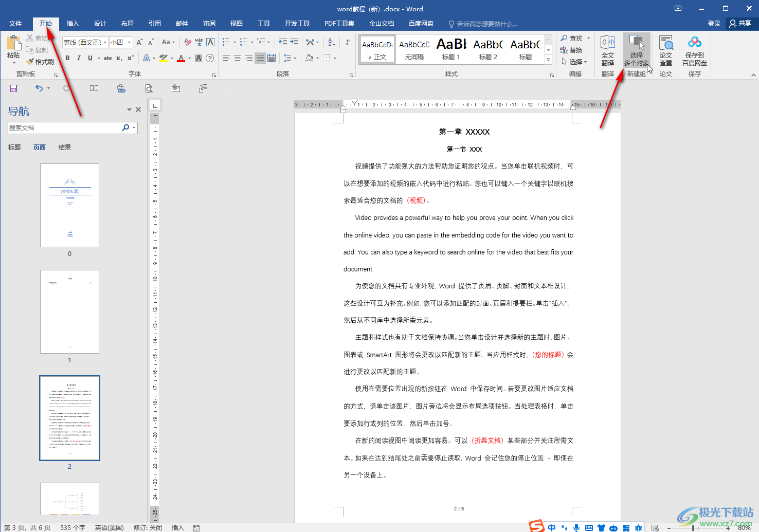Viewport: 759px width, 532px height.
Task: Expand the styles gallery more arrow
Action: click(549, 60)
